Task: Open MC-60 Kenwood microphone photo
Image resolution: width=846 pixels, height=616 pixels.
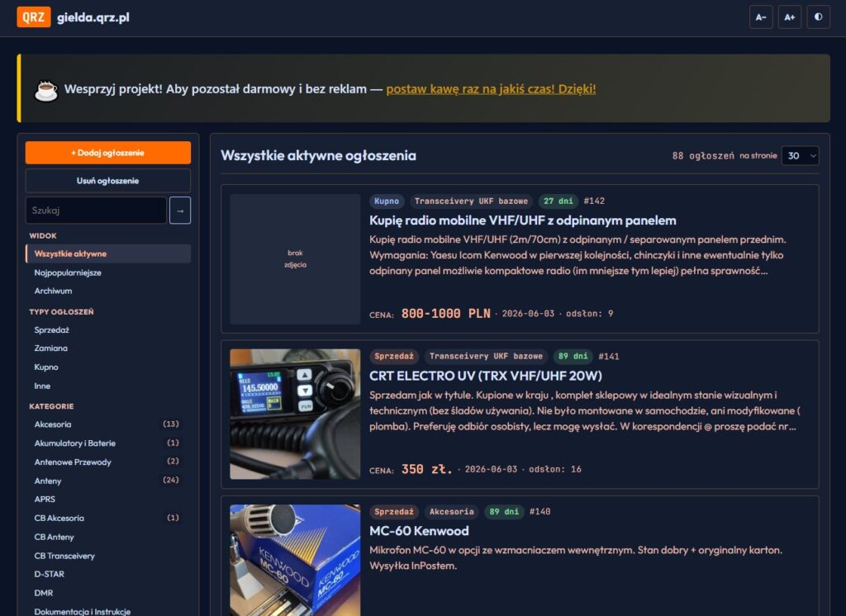Action: pos(295,561)
